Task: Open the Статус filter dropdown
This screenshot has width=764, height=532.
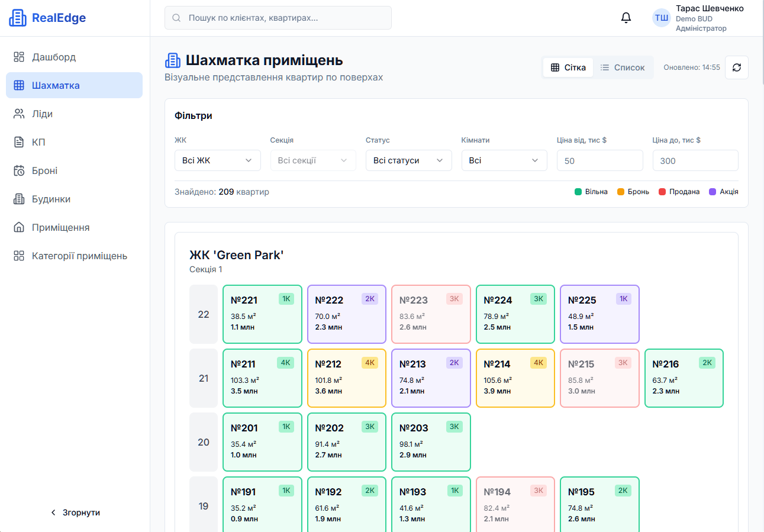Action: pyautogui.click(x=408, y=160)
